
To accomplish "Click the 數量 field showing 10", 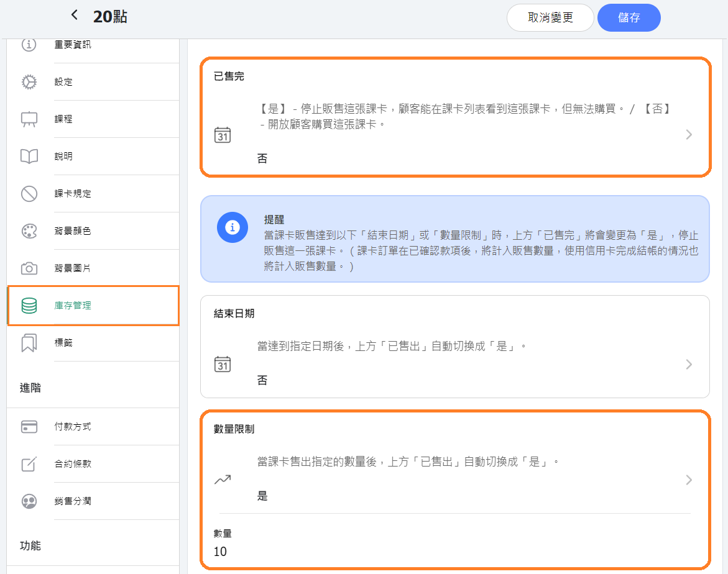I will pos(220,551).
